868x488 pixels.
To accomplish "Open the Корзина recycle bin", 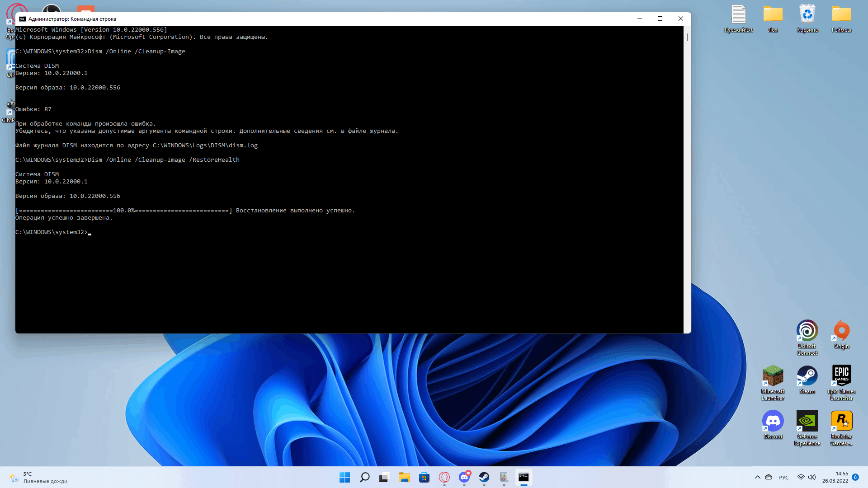I will [807, 18].
